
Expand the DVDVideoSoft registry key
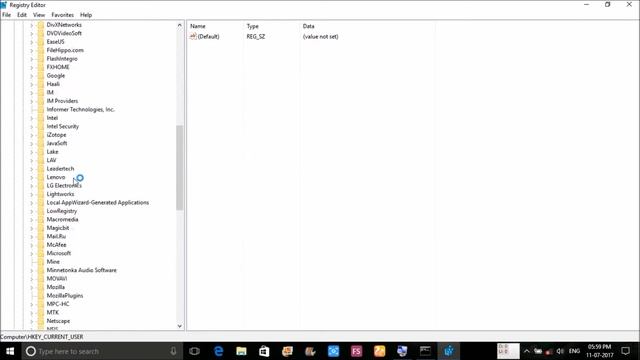pyautogui.click(x=32, y=33)
